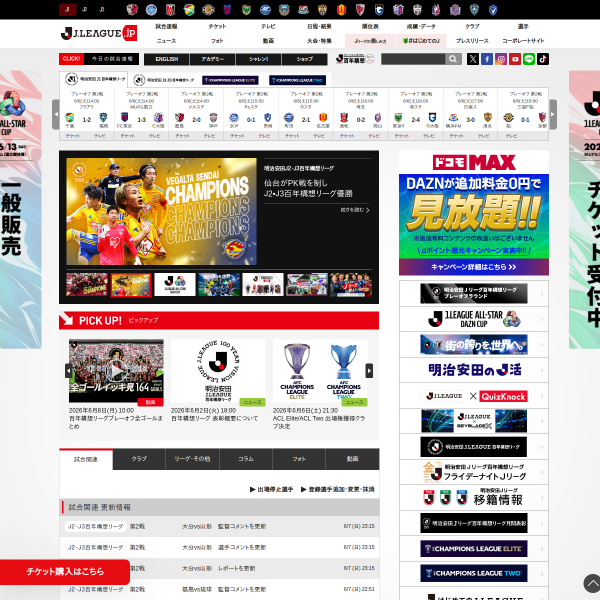This screenshot has width=600, height=600.
Task: Open the Facebook social icon
Action: pos(487,59)
